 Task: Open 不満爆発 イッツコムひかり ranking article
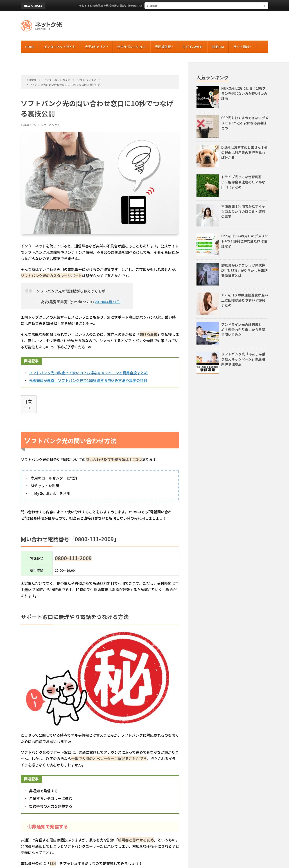click(x=244, y=212)
